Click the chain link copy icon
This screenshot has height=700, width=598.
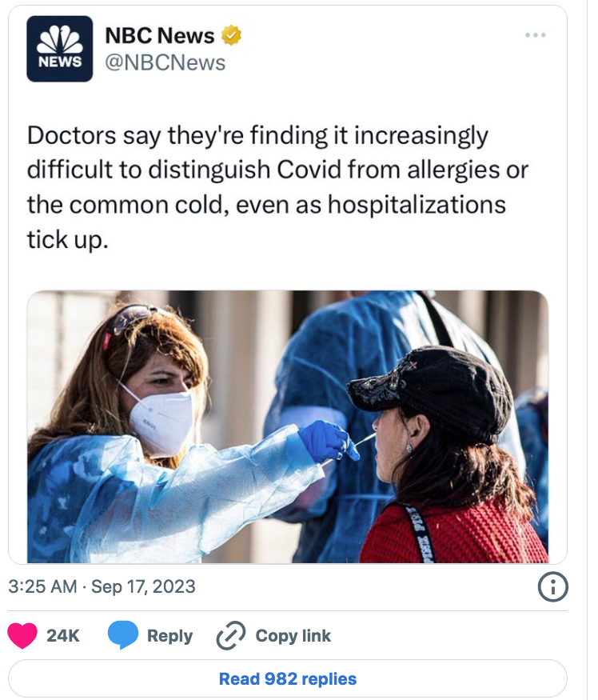(231, 635)
